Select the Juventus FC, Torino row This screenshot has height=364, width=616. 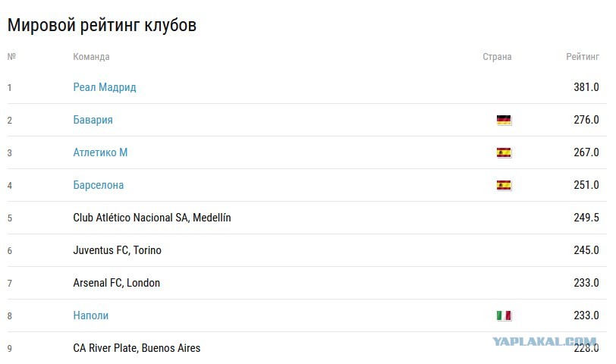pyautogui.click(x=306, y=250)
